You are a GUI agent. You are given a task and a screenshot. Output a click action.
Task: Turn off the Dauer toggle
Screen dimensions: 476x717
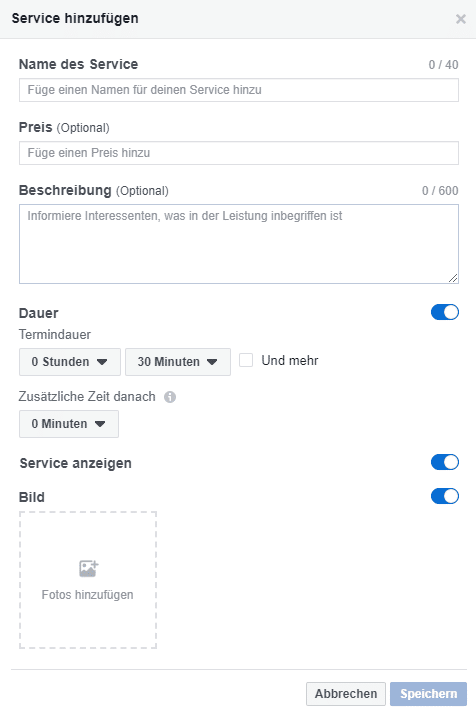(x=444, y=312)
